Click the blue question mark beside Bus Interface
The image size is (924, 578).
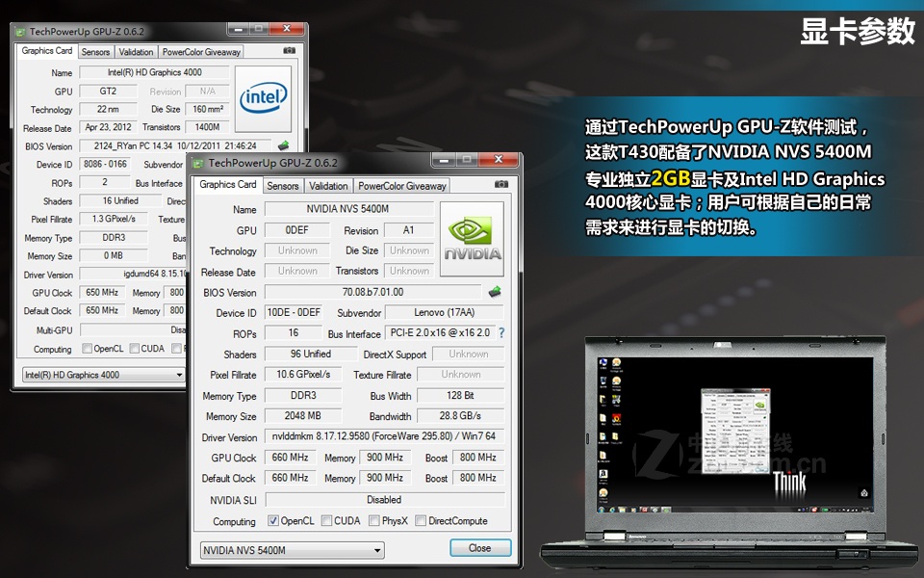501,332
